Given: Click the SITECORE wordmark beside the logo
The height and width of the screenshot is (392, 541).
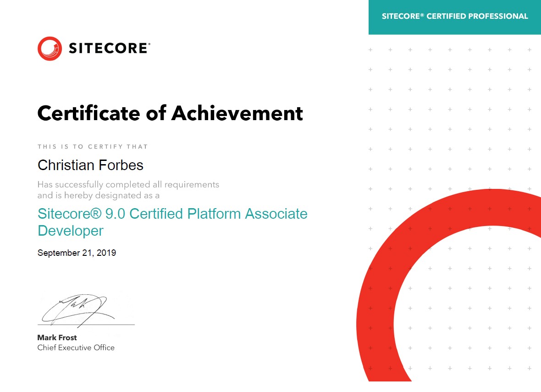Looking at the screenshot, I should tap(109, 48).
